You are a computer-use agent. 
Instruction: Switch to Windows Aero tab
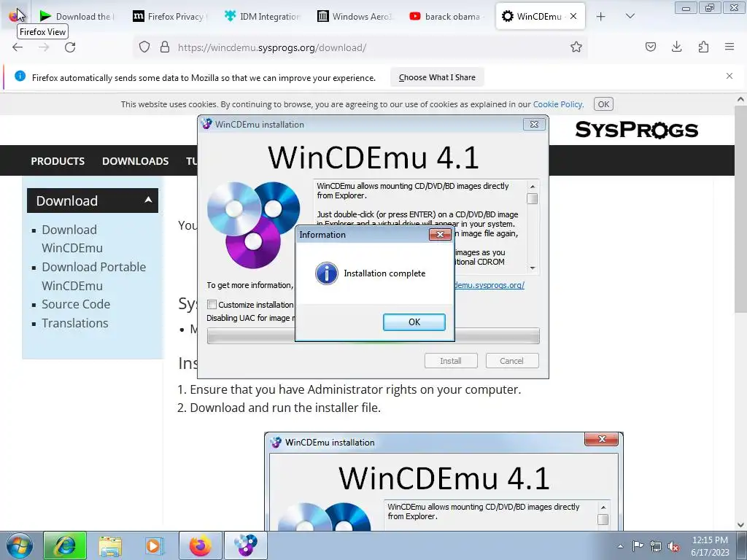click(355, 16)
